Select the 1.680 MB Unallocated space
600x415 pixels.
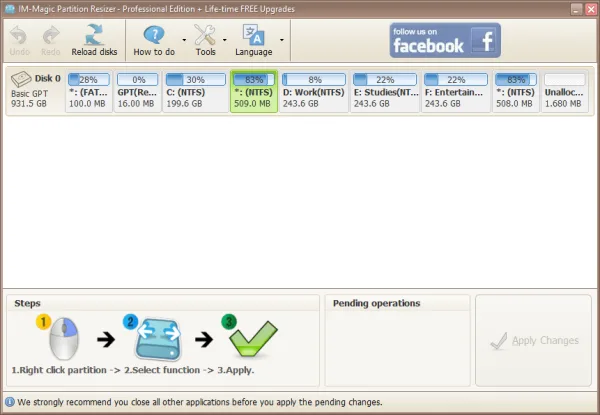564,91
